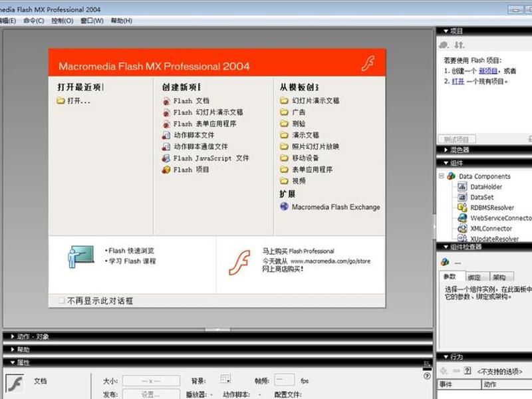The image size is (532, 399).
Task: Open the 控制(O) menu
Action: point(63,21)
